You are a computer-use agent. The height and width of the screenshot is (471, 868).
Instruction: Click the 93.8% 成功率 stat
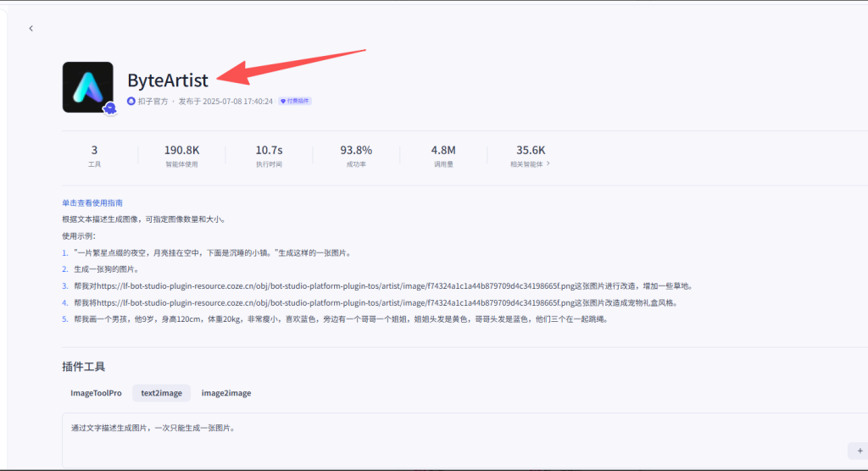(356, 156)
